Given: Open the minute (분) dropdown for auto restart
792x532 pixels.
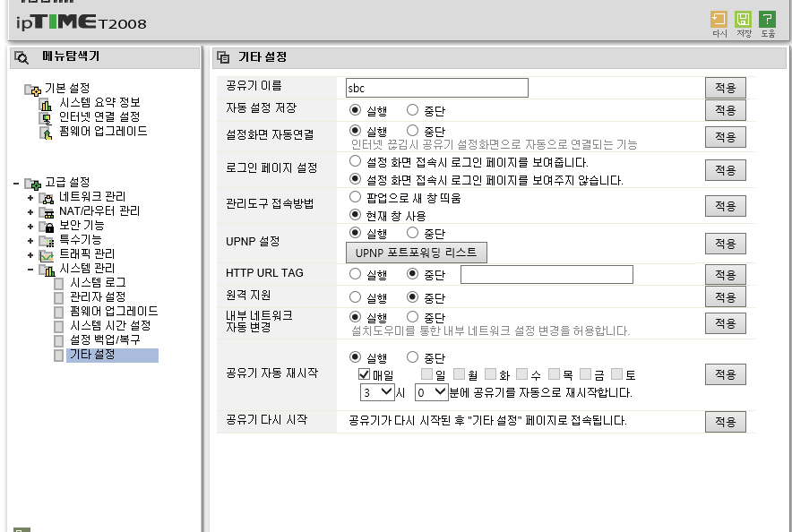Looking at the screenshot, I should tap(431, 392).
